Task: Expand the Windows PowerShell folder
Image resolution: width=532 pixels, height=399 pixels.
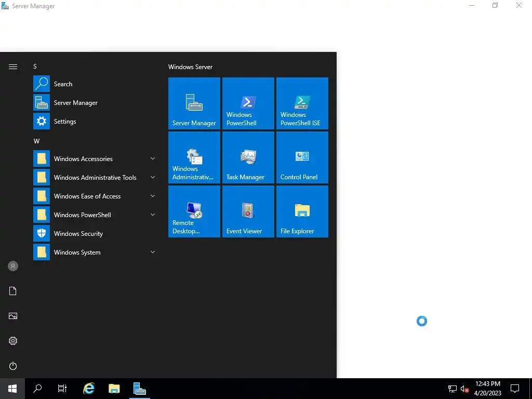Action: pyautogui.click(x=95, y=215)
